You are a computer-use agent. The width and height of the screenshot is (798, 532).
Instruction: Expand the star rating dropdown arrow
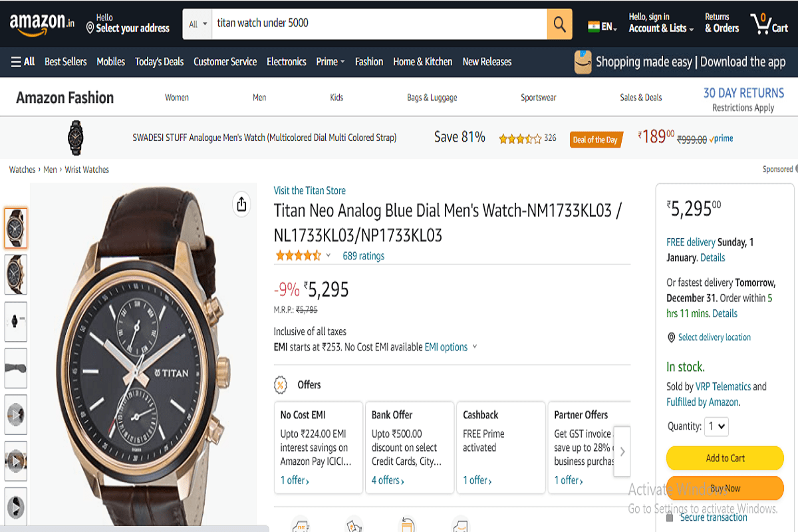[327, 255]
